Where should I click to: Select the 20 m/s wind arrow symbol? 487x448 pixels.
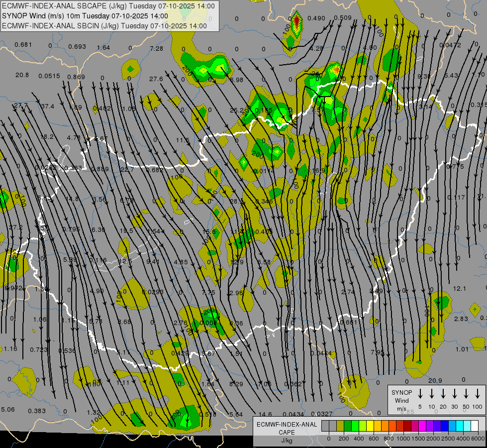443,394
